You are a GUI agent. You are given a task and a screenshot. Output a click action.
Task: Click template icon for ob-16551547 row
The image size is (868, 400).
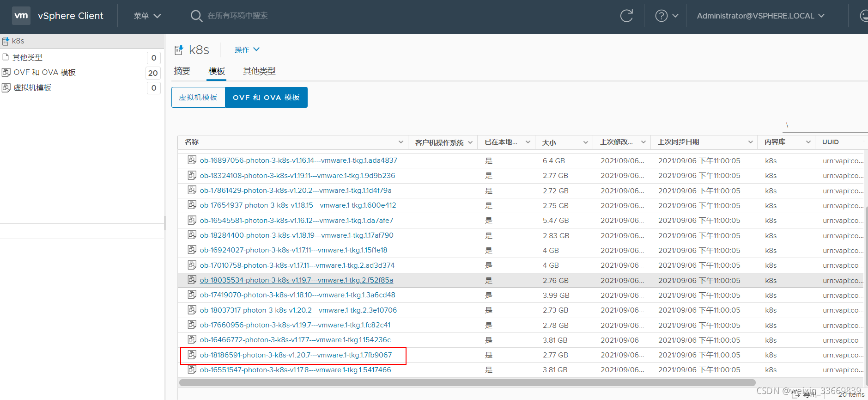pyautogui.click(x=192, y=369)
